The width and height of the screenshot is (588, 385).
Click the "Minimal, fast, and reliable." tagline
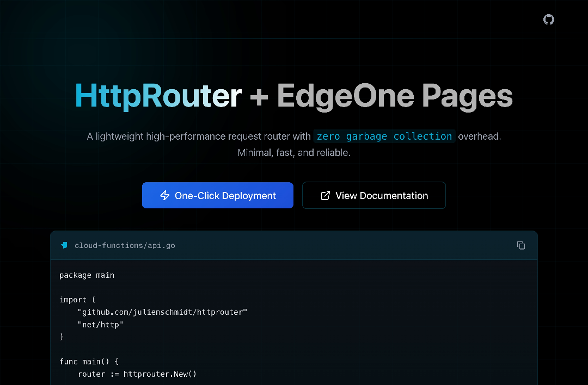pos(294,153)
